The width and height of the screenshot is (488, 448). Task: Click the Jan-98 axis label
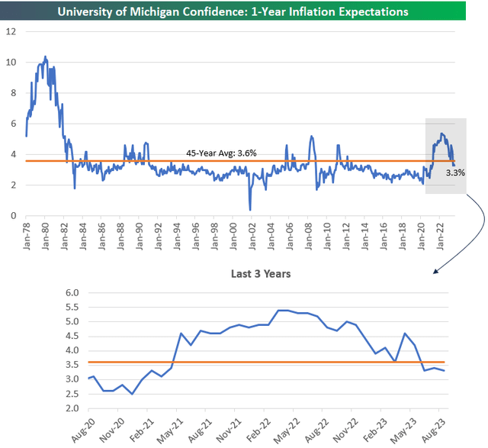pyautogui.click(x=214, y=236)
